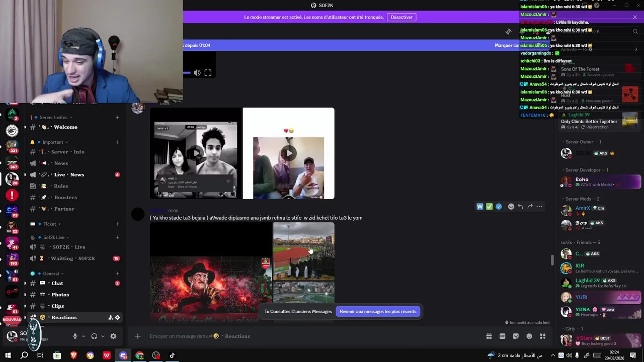Add channel to Important category
644x362 pixels.
tap(117, 142)
